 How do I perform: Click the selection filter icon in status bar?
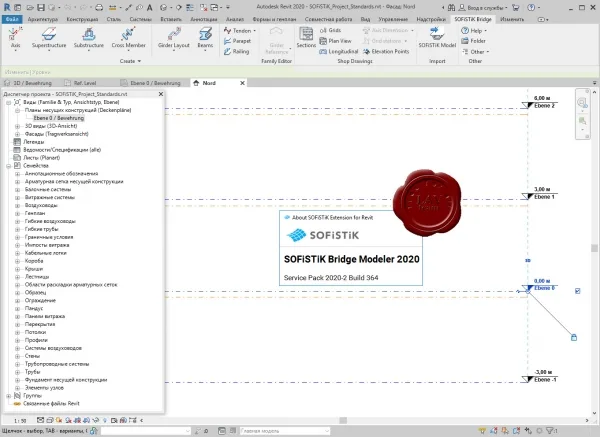[551, 430]
